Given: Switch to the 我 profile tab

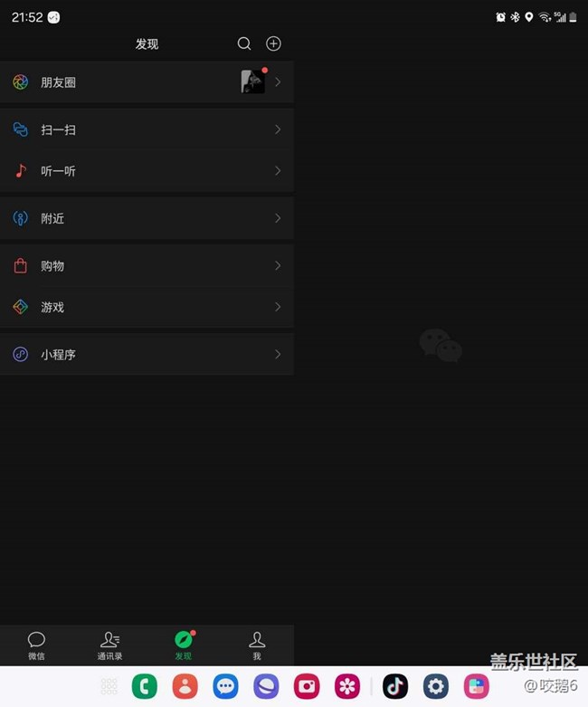Looking at the screenshot, I should (257, 645).
